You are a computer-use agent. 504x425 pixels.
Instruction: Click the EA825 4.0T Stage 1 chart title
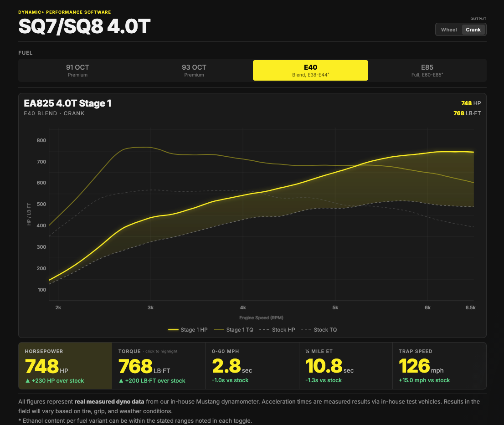click(67, 103)
